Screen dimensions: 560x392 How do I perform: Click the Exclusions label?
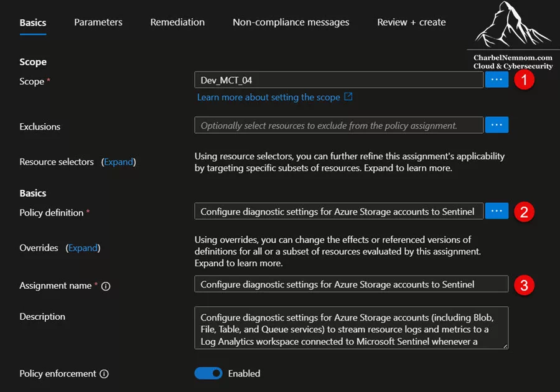pyautogui.click(x=40, y=127)
